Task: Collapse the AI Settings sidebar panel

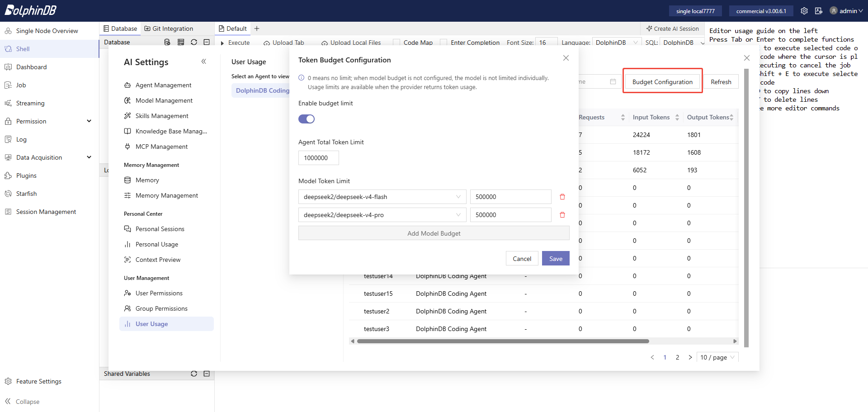Action: click(204, 62)
